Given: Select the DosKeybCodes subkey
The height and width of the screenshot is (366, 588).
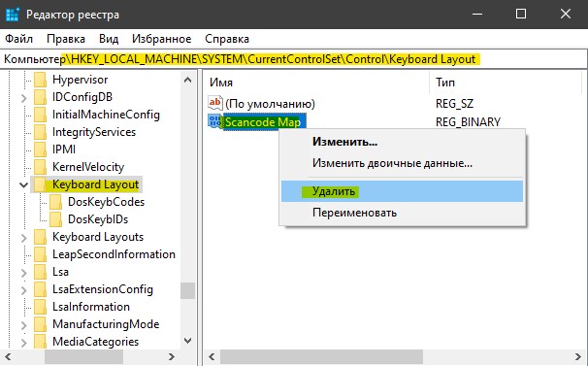Looking at the screenshot, I should (106, 202).
